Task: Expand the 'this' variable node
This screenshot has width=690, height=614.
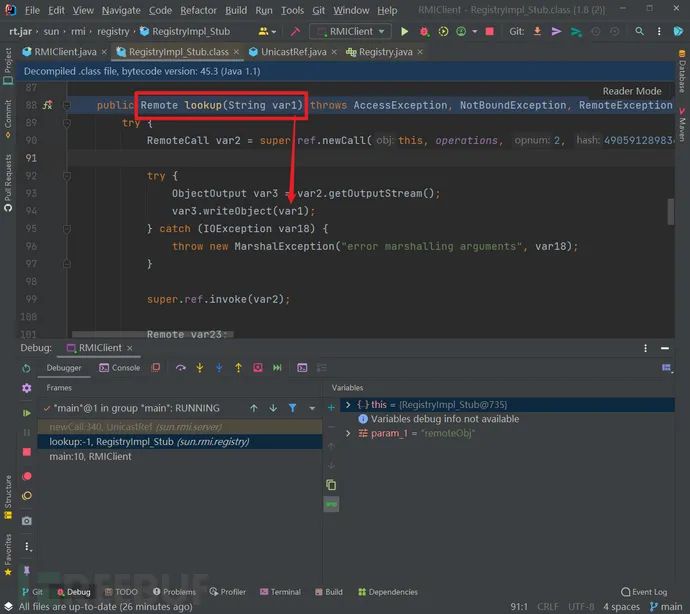Action: coord(348,404)
